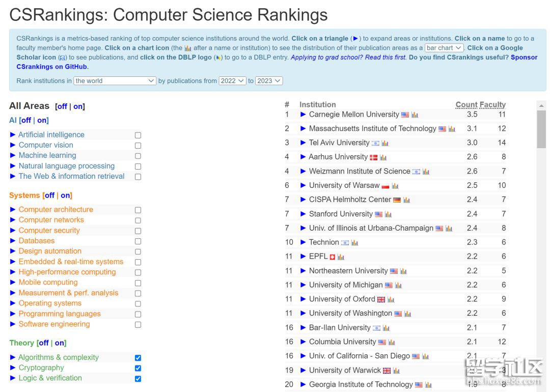This screenshot has width=550, height=392.
Task: Open chart icon for Weizmann Institute of Science
Action: tap(426, 172)
